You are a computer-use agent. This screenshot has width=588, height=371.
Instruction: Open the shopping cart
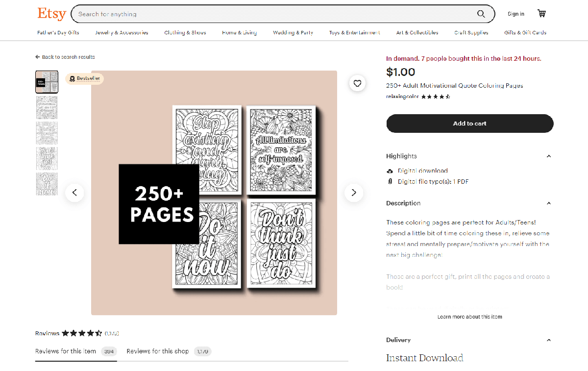(541, 14)
